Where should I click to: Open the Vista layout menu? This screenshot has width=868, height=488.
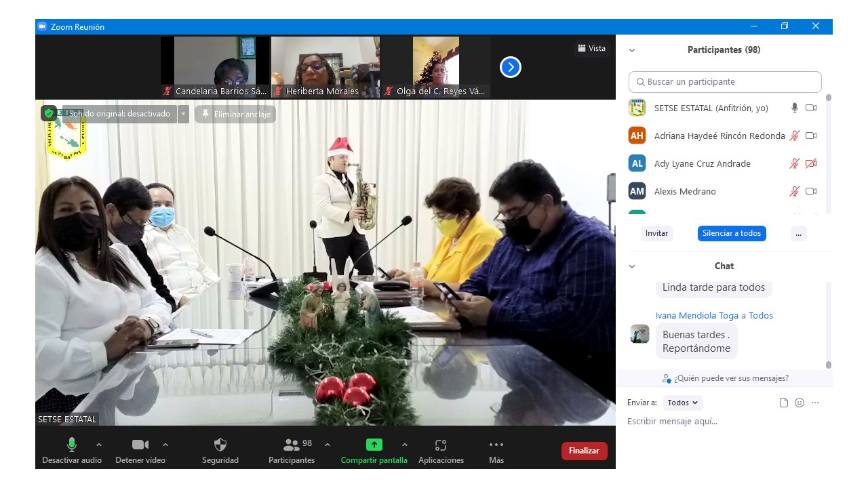591,48
